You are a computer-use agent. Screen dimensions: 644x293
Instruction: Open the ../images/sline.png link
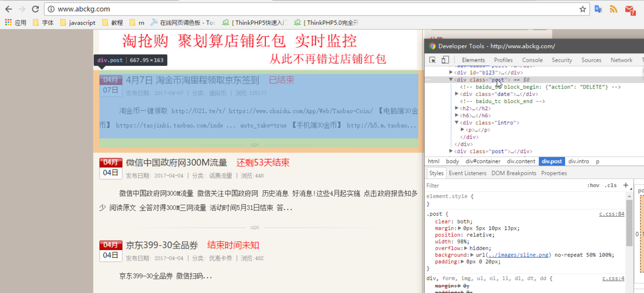click(519, 255)
